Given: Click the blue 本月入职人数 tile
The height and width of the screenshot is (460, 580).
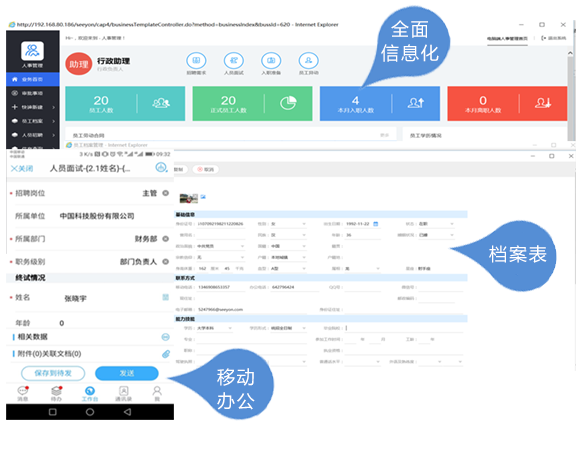Looking at the screenshot, I should click(x=380, y=104).
